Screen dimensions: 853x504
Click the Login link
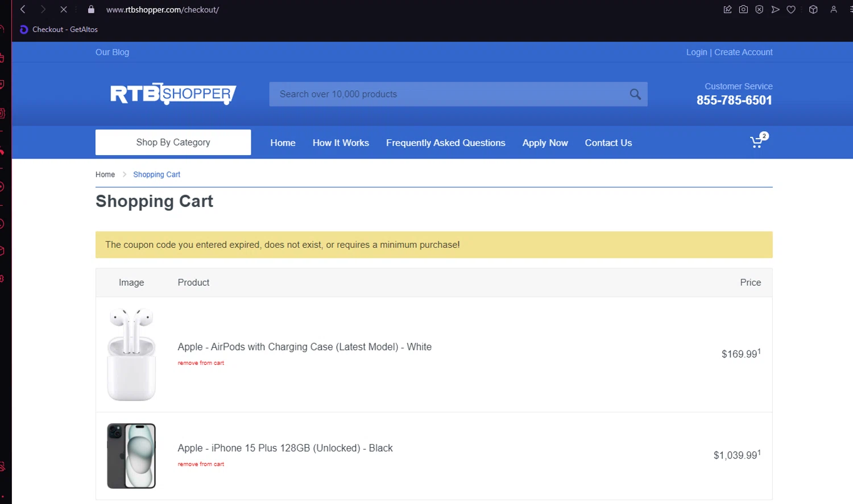click(697, 52)
